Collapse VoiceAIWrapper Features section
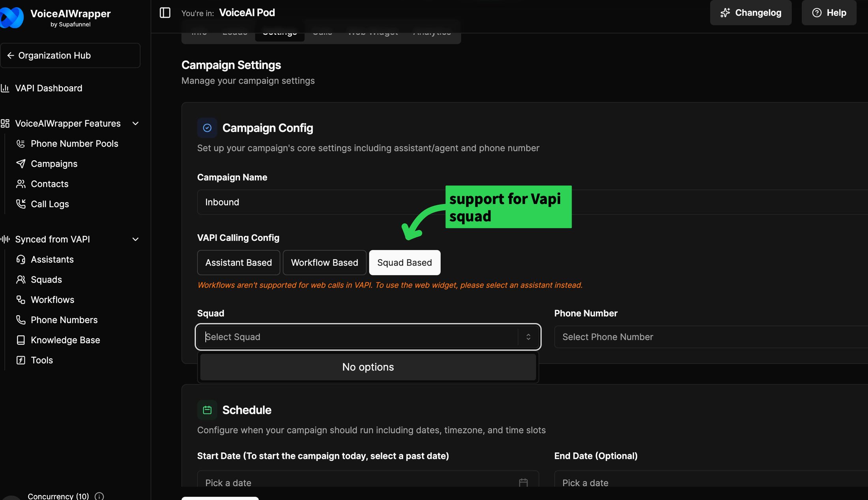Image resolution: width=868 pixels, height=500 pixels. (135, 124)
